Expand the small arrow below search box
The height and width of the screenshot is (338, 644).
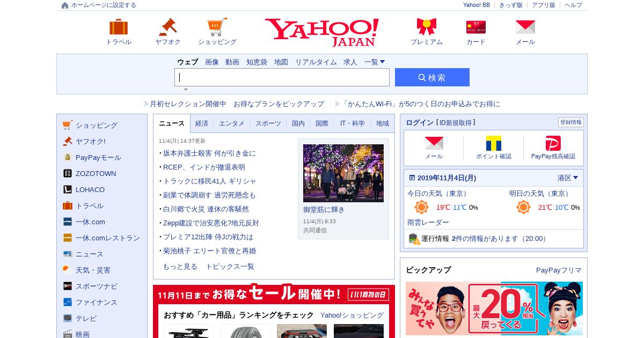186,90
